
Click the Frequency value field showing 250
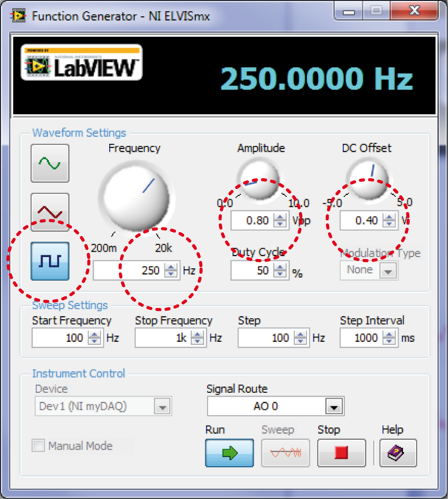[129, 270]
